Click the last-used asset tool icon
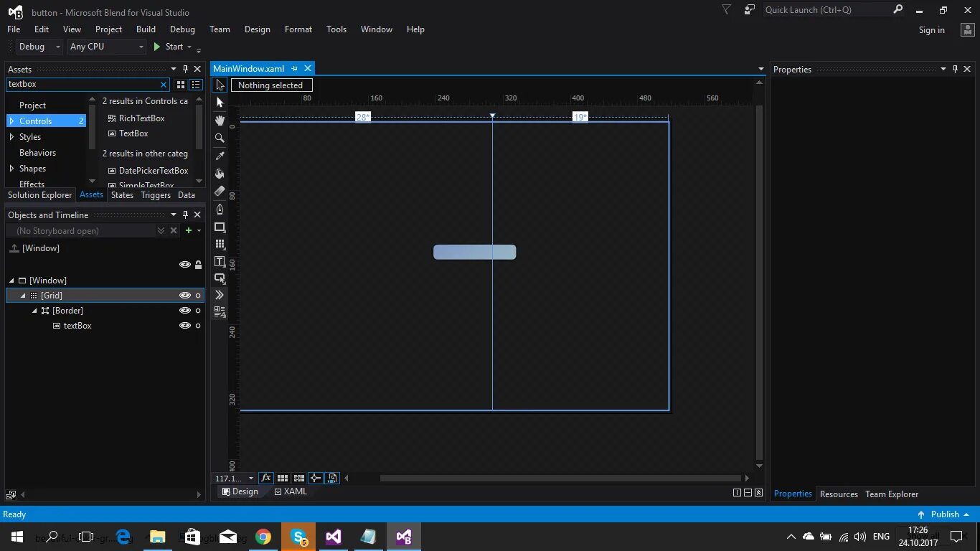This screenshot has height=551, width=980. (x=220, y=312)
